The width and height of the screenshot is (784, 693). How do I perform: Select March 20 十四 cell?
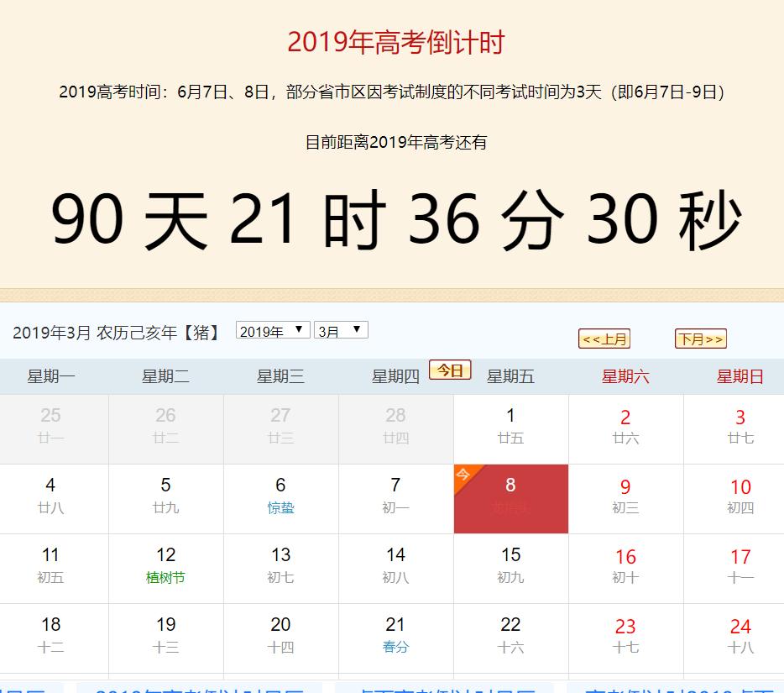281,638
